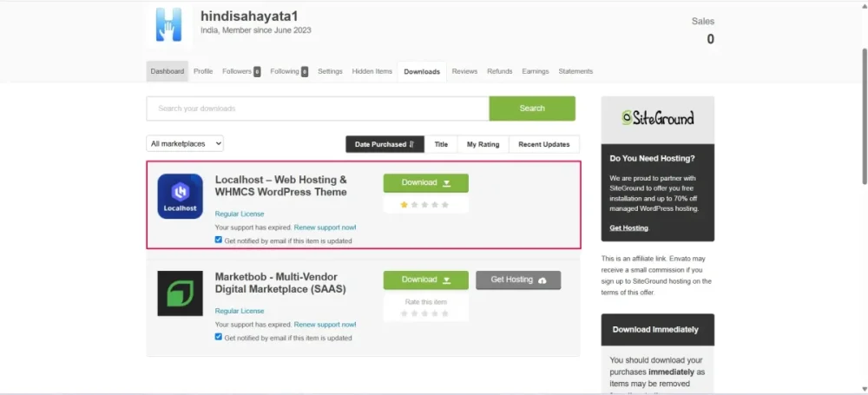Open the Profile tab
This screenshot has height=395, width=868.
[x=203, y=71]
